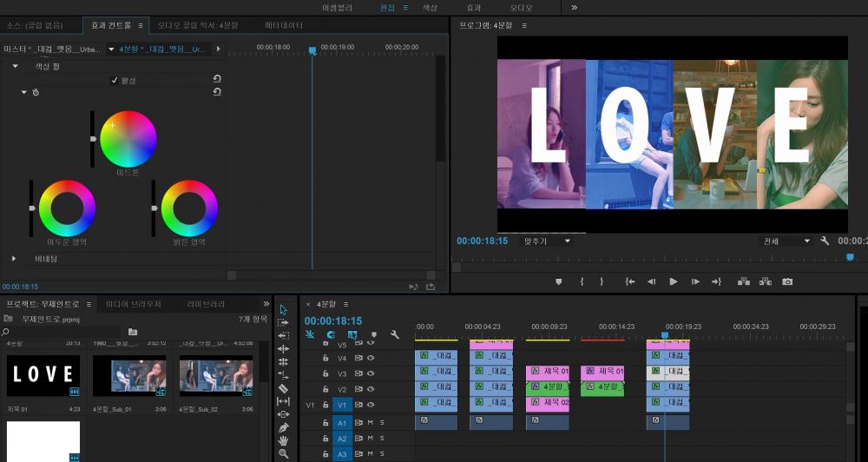Select the Razor tool in the toolbar
The height and width of the screenshot is (462, 868).
click(x=283, y=388)
